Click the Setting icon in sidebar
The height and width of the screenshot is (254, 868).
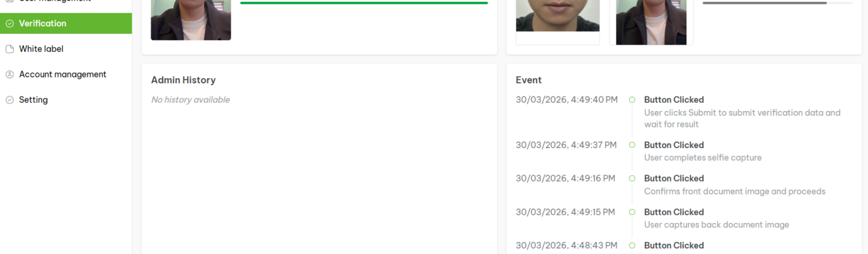click(10, 100)
